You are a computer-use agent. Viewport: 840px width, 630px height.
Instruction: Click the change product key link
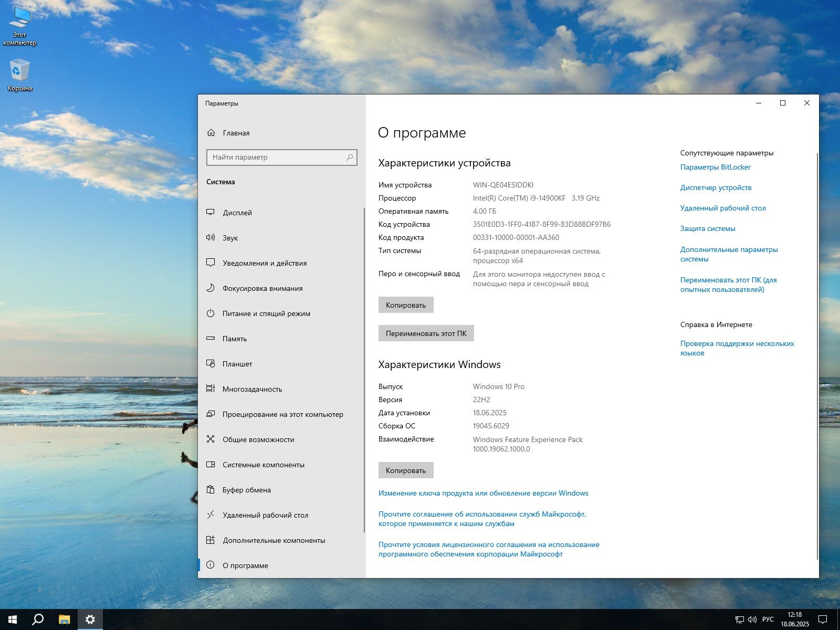click(x=483, y=493)
